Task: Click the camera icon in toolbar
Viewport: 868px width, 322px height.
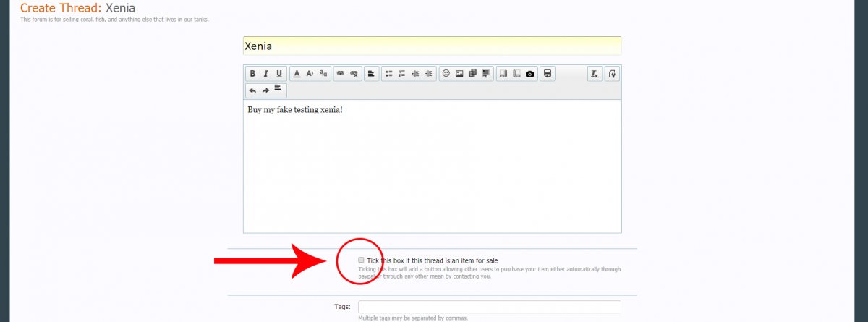Action: click(530, 74)
